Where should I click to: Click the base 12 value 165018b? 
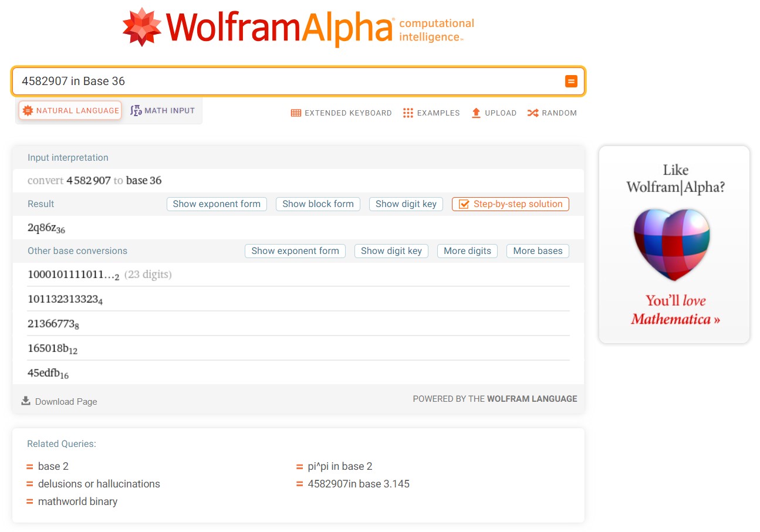point(53,349)
